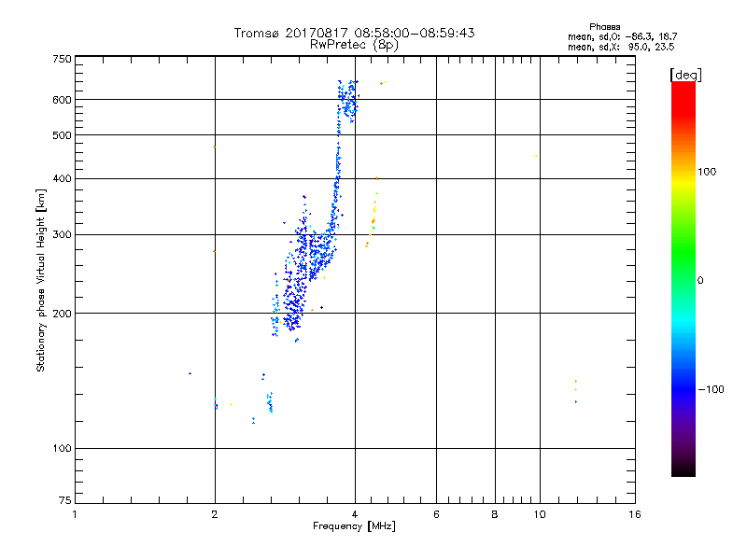Click the '[deg]' colorbar unit label

685,75
